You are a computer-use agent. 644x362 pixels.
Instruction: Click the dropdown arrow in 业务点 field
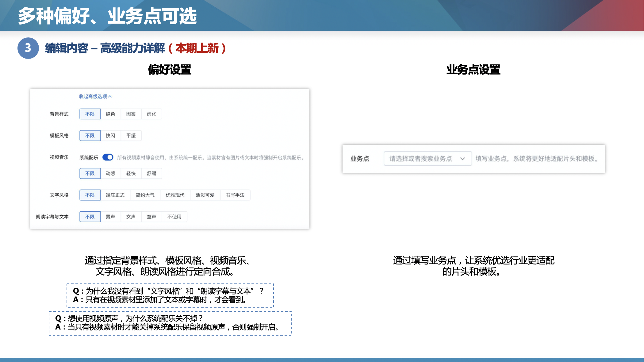pos(462,159)
